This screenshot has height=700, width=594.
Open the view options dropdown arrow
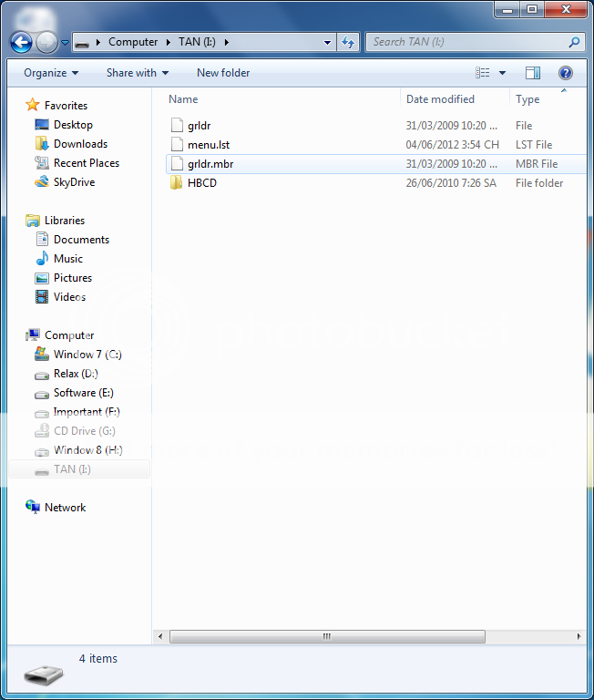(x=502, y=73)
